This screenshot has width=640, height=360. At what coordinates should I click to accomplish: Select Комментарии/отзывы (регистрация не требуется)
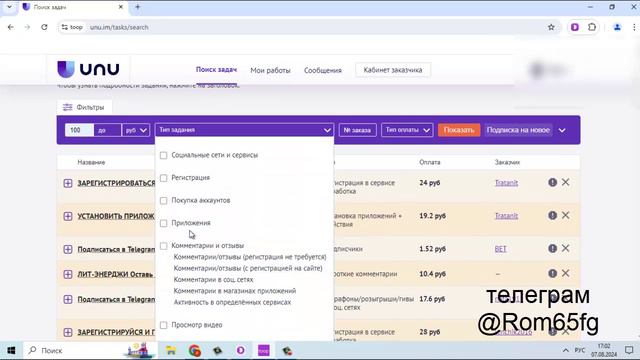pyautogui.click(x=250, y=257)
